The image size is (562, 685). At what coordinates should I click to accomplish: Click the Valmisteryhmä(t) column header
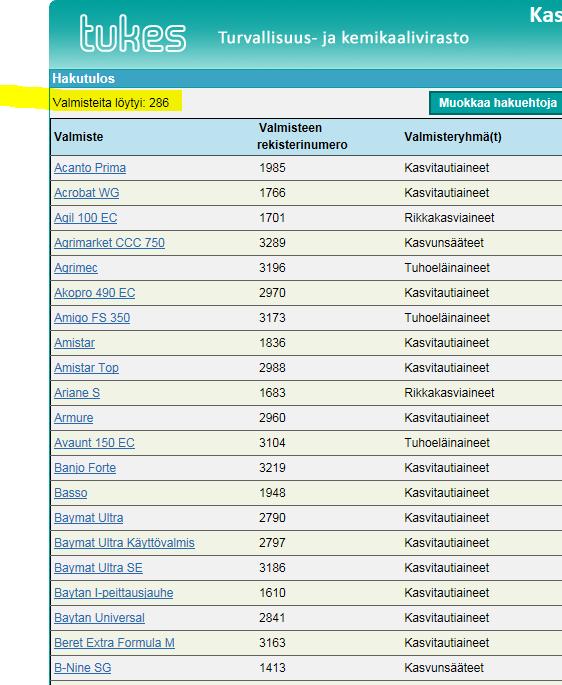click(x=453, y=137)
